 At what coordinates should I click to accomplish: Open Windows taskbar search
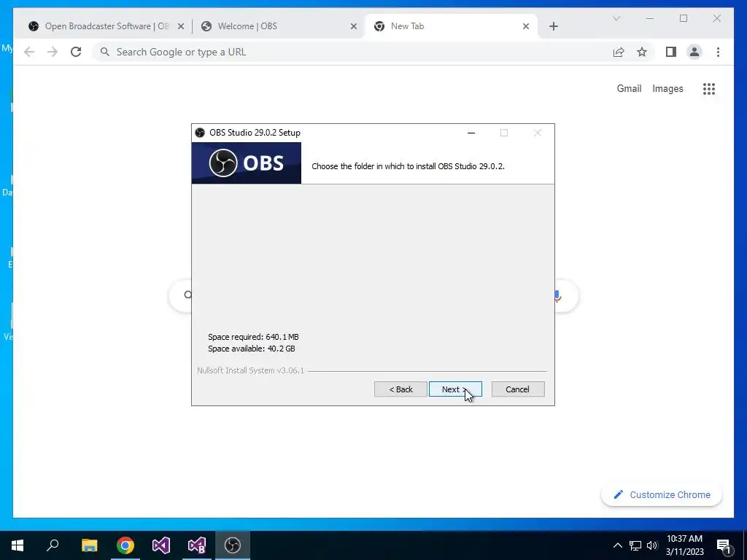pos(53,545)
